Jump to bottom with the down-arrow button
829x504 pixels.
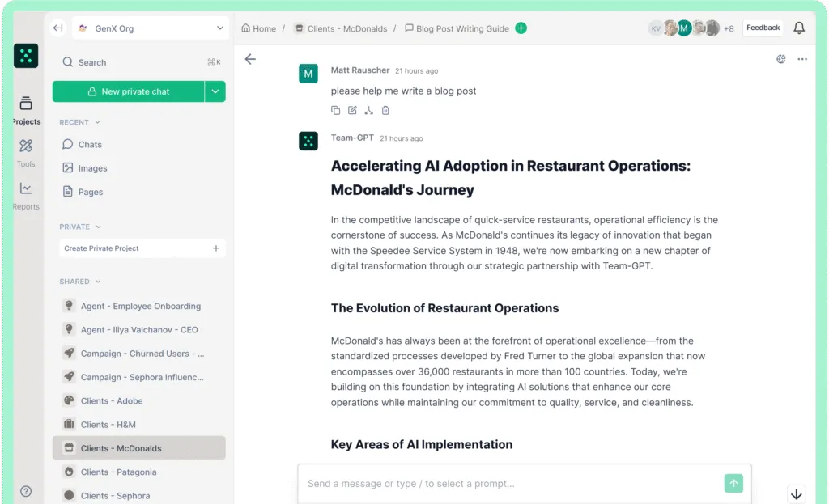(797, 494)
